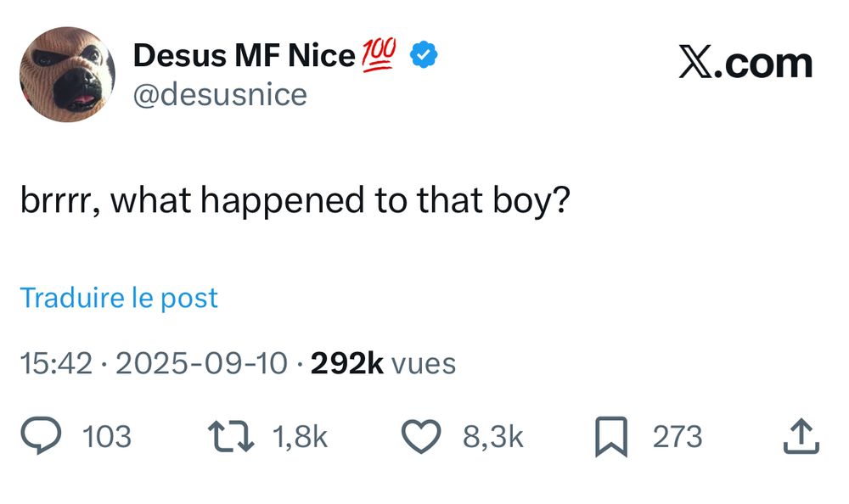Click the 103 replies count
Screen dimensions: 849x504
[107, 437]
